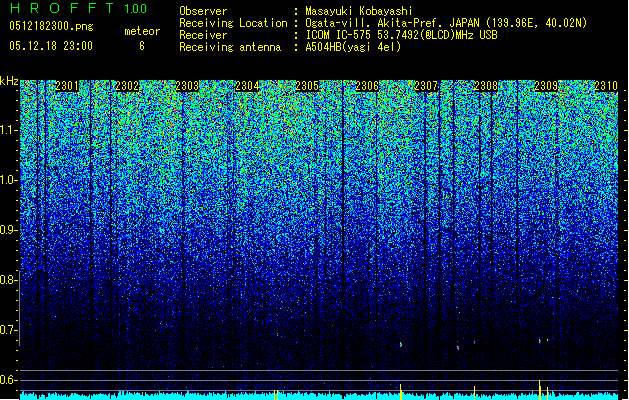629x400 pixels.
Task: Click the 2307 time marker
Action: 426,86
